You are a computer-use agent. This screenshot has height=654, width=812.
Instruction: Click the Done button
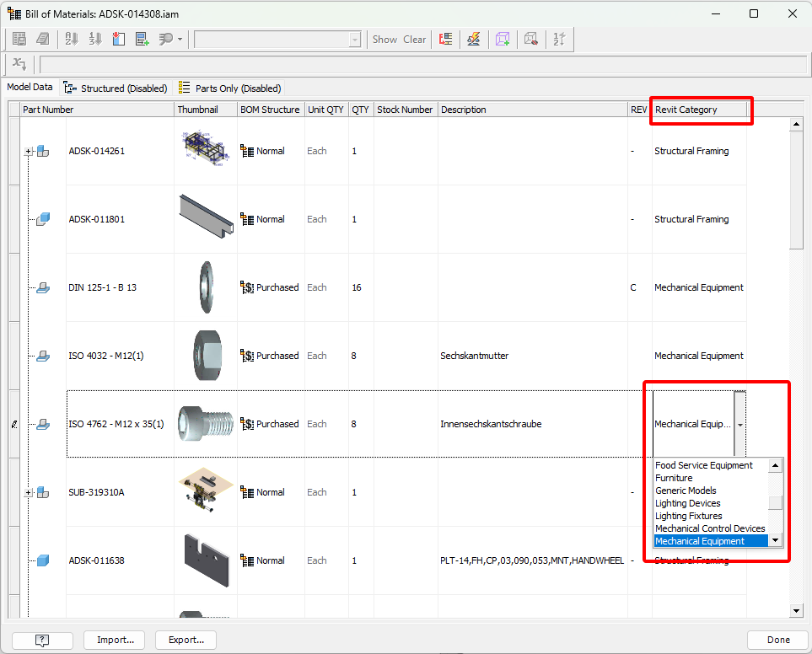click(777, 640)
